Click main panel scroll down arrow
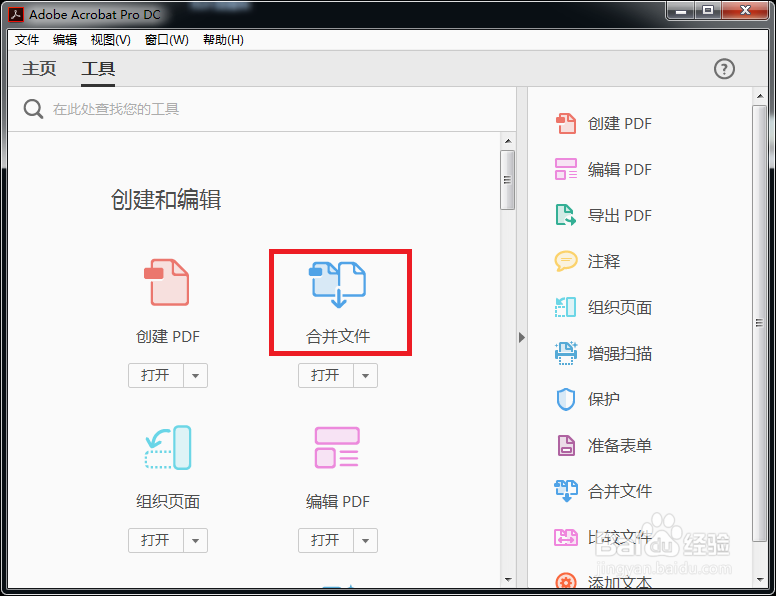Viewport: 776px width, 596px height. 508,579
